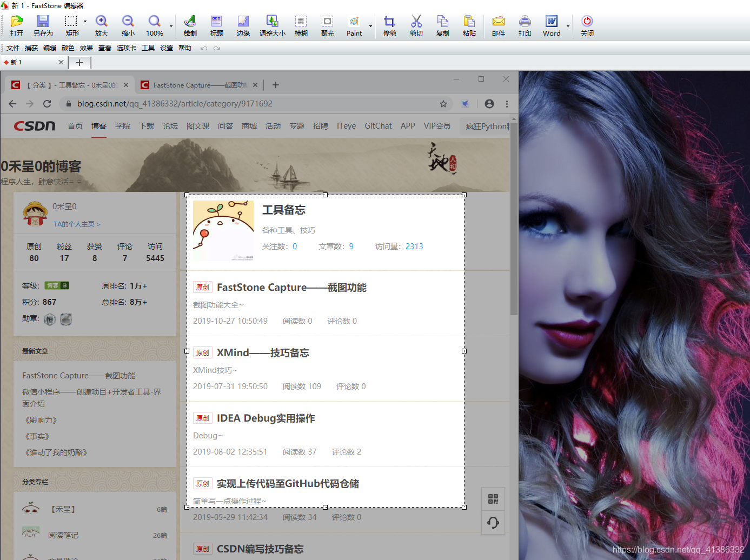Image resolution: width=750 pixels, height=560 pixels.
Task: Click the browser three-dot menu icon
Action: coord(507,104)
